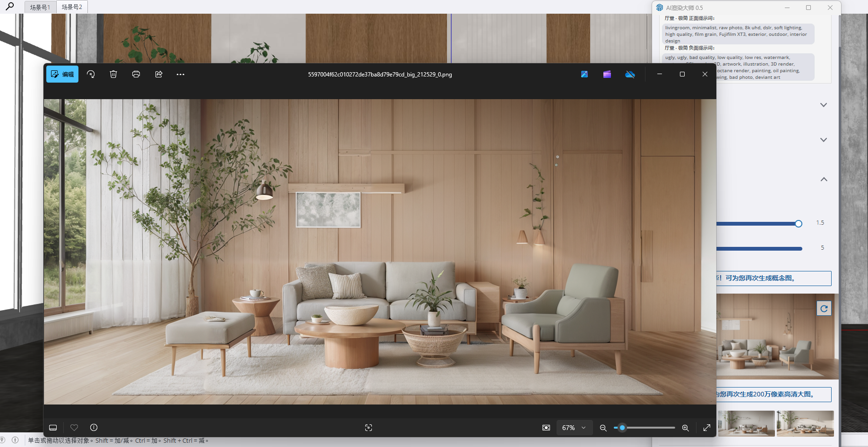
Task: Open image info panel via the info icon
Action: click(x=93, y=428)
